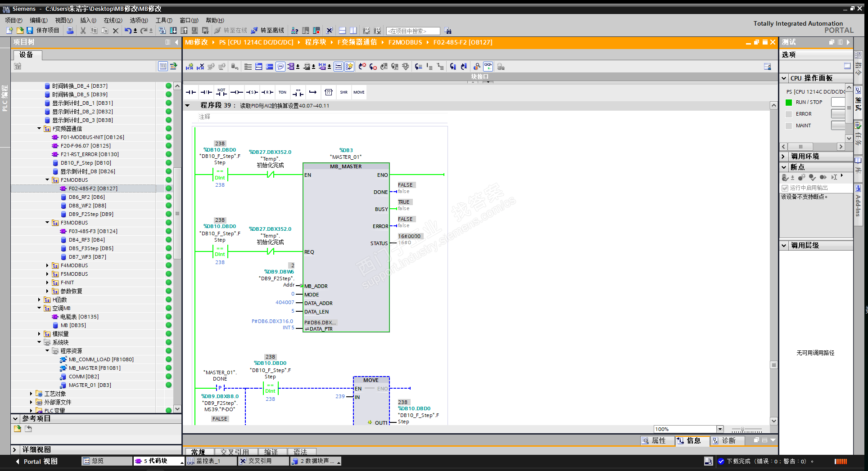Click the project search input field

tap(413, 31)
